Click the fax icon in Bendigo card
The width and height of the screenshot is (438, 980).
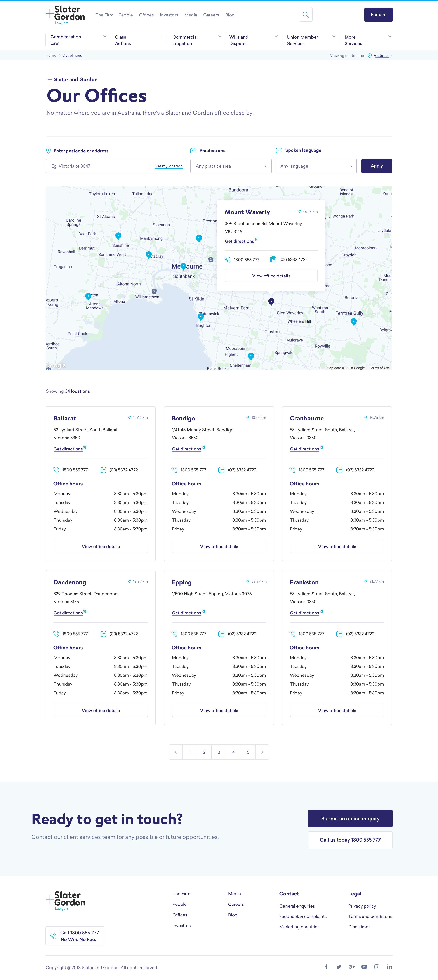click(221, 470)
